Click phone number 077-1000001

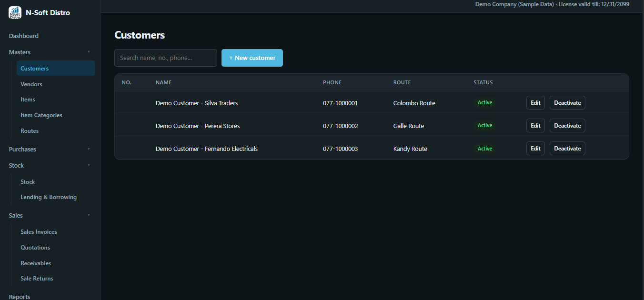click(340, 103)
